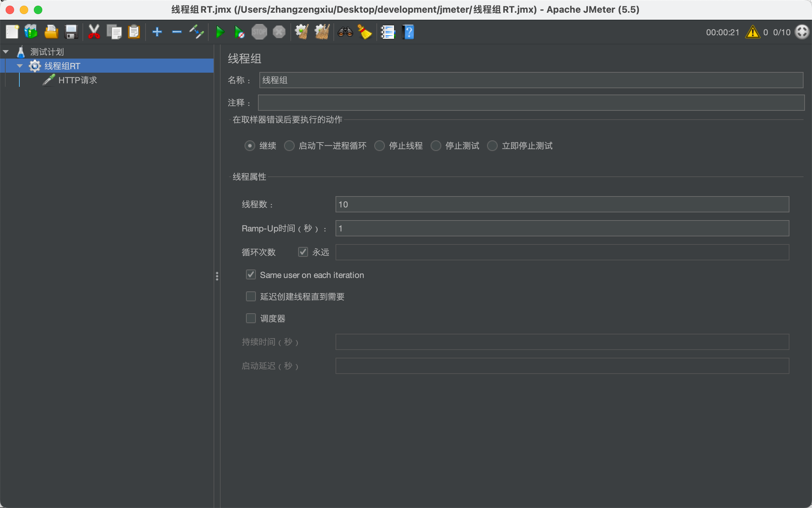Create a new test plan with New icon

click(x=12, y=32)
